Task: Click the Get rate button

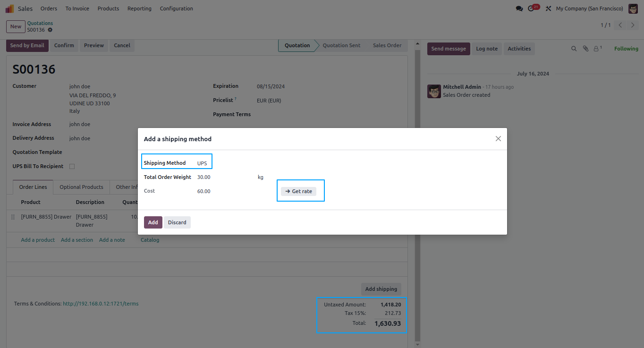Action: pyautogui.click(x=298, y=191)
